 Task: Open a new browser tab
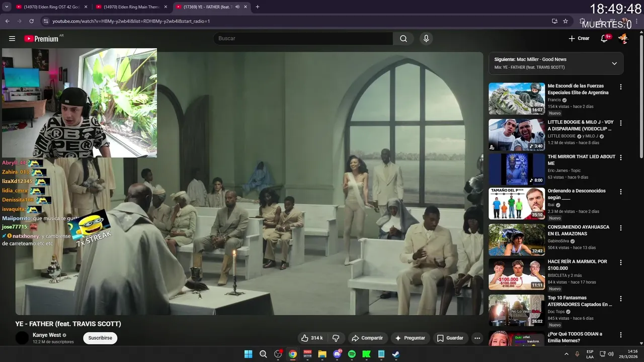pos(258,7)
